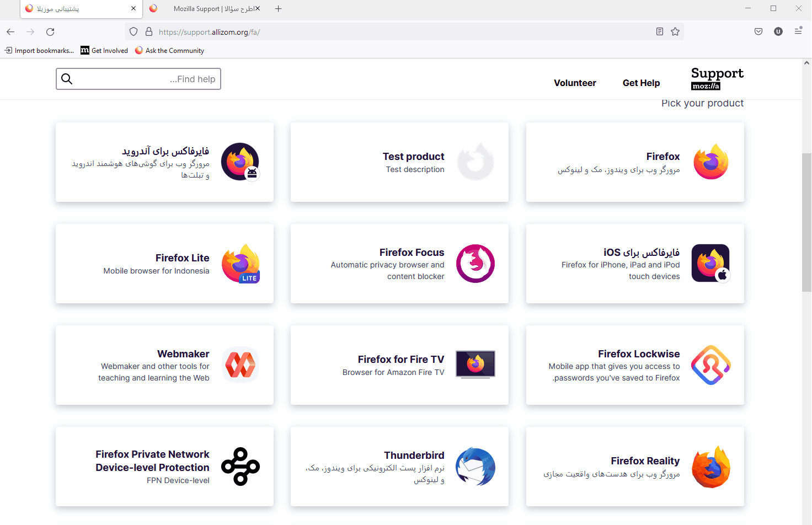Bookmark this page with the star icon

coord(675,31)
